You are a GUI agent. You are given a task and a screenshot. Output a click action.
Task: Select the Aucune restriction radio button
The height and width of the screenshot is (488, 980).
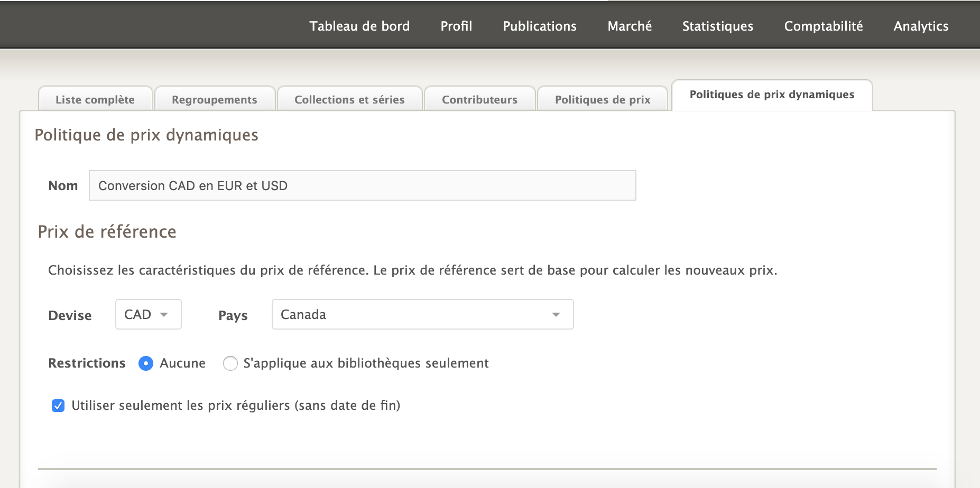point(146,363)
